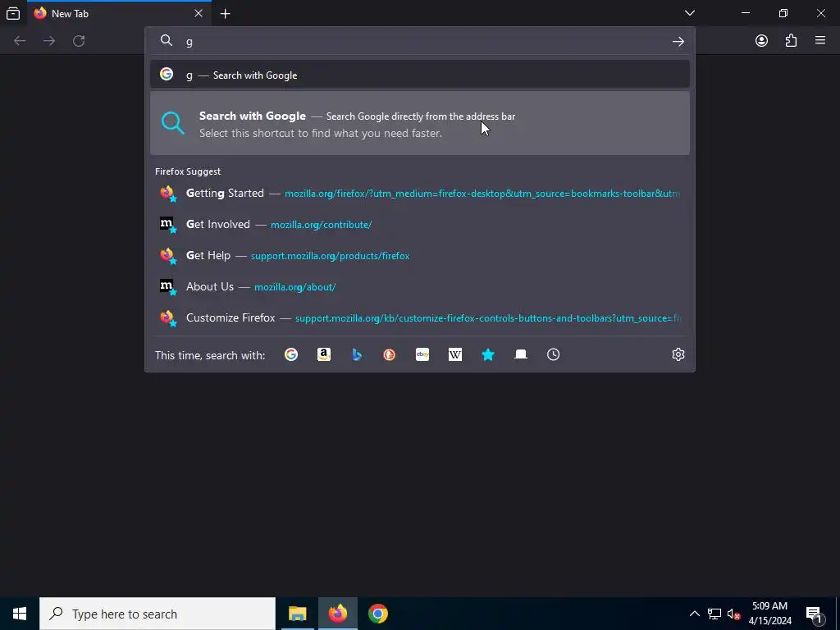Search open tabs using the tabs icon
Screen dimensions: 840x630
click(x=521, y=354)
